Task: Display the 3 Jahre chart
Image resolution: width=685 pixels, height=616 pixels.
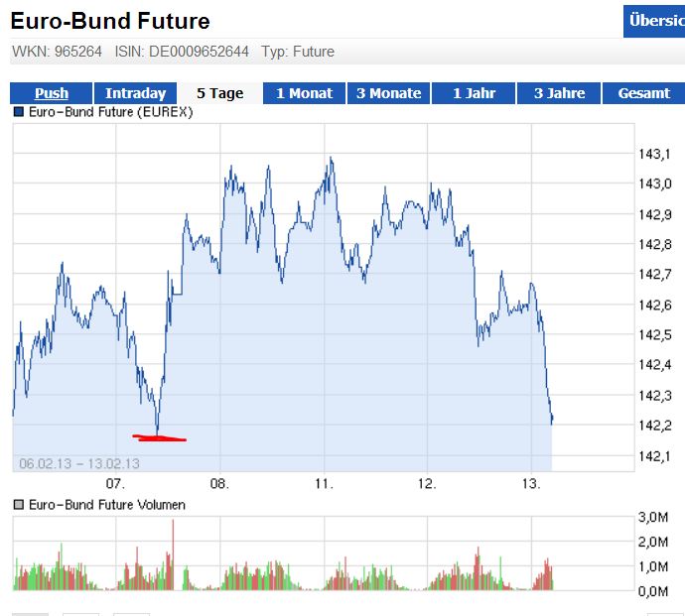Action: [559, 93]
